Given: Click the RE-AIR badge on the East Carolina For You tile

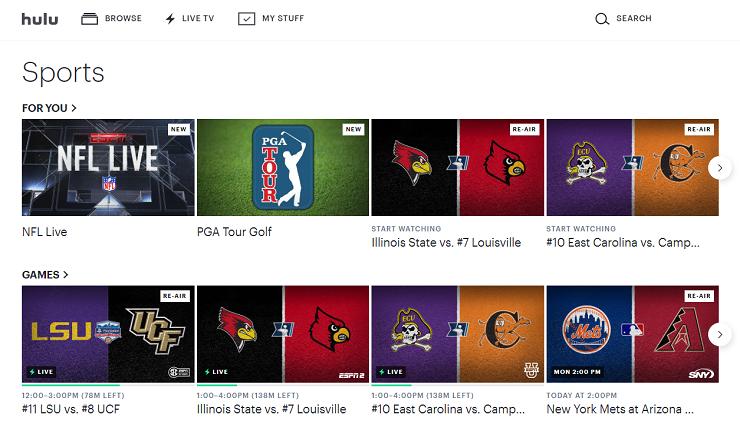Looking at the screenshot, I should [x=699, y=129].
